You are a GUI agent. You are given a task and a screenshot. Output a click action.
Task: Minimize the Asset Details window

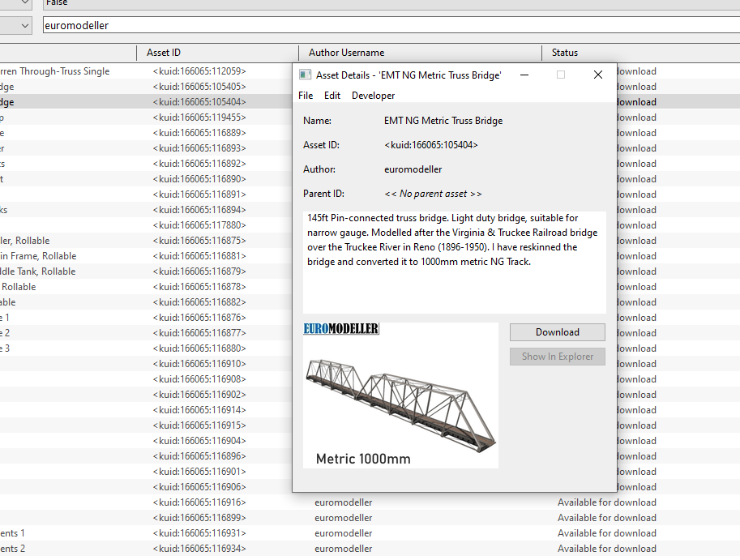[x=524, y=75]
